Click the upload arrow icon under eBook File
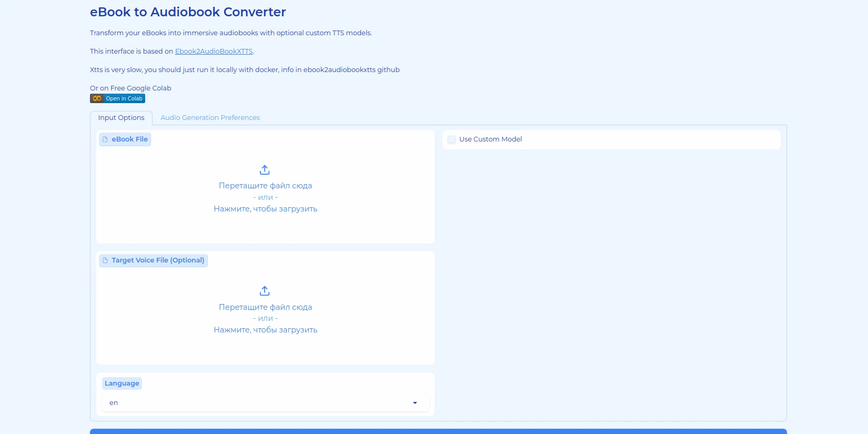868x434 pixels. [x=265, y=170]
